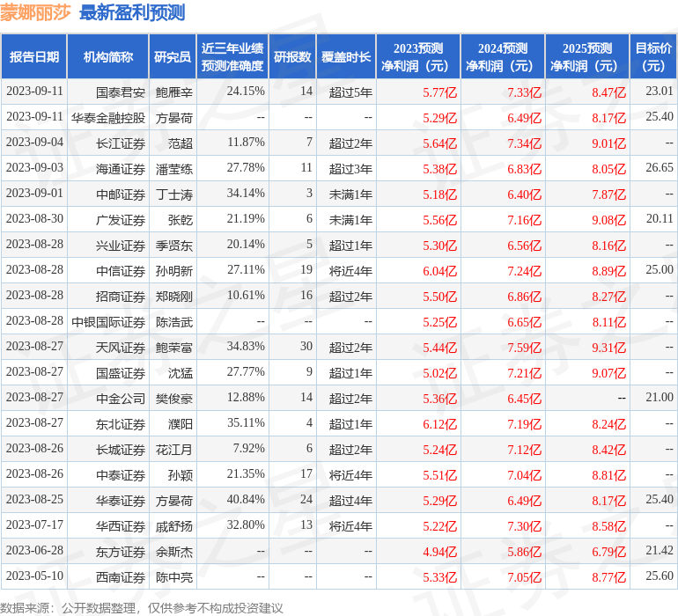Select the 近三年业绩预测准确度 column header
Image resolution: width=678 pixels, height=616 pixels.
click(232, 56)
